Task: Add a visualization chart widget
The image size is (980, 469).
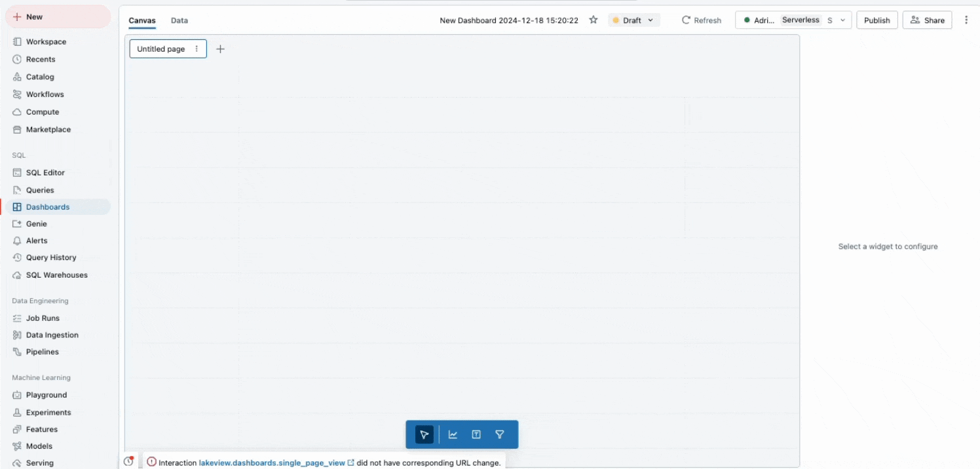Action: point(453,434)
